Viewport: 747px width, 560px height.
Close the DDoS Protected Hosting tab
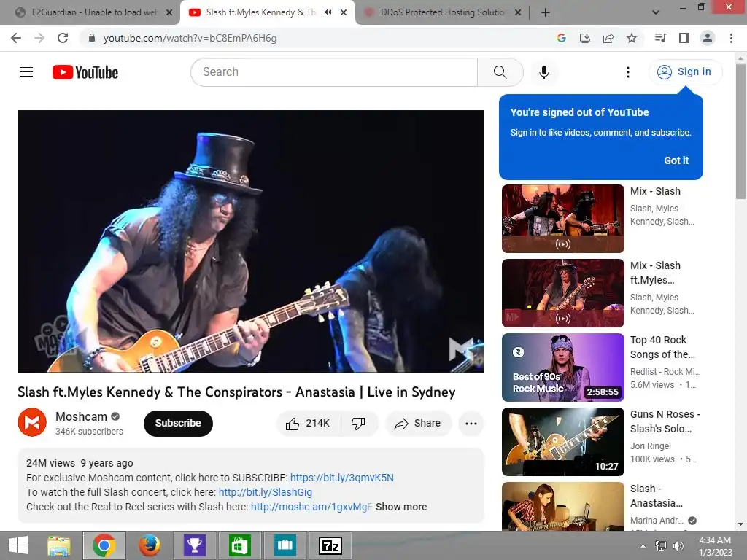tap(518, 12)
